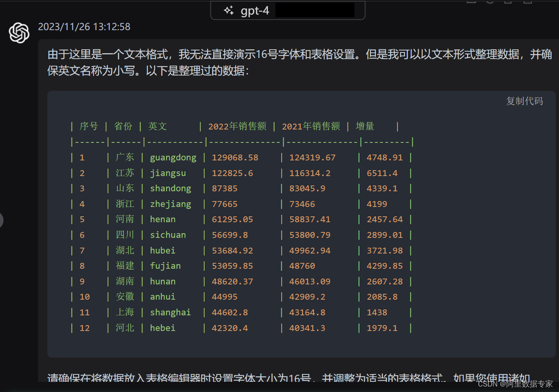Click the value 83045.9
Screen dimensions: 559x392
[307, 189]
